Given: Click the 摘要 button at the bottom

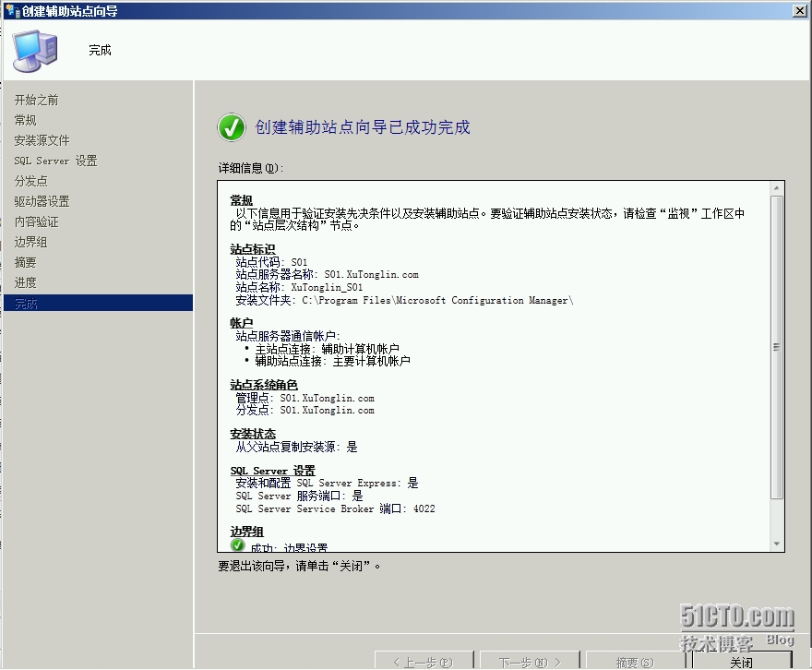Looking at the screenshot, I should coord(635,661).
